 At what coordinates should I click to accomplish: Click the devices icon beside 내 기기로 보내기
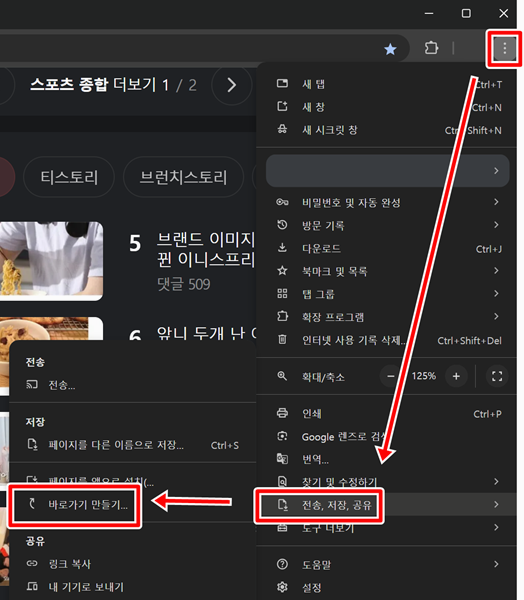tap(32, 586)
